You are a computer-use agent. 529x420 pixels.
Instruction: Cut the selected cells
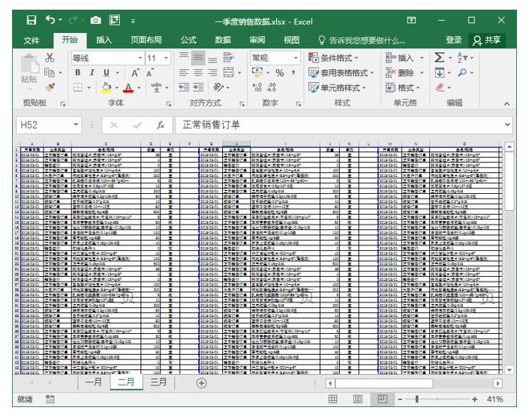50,58
